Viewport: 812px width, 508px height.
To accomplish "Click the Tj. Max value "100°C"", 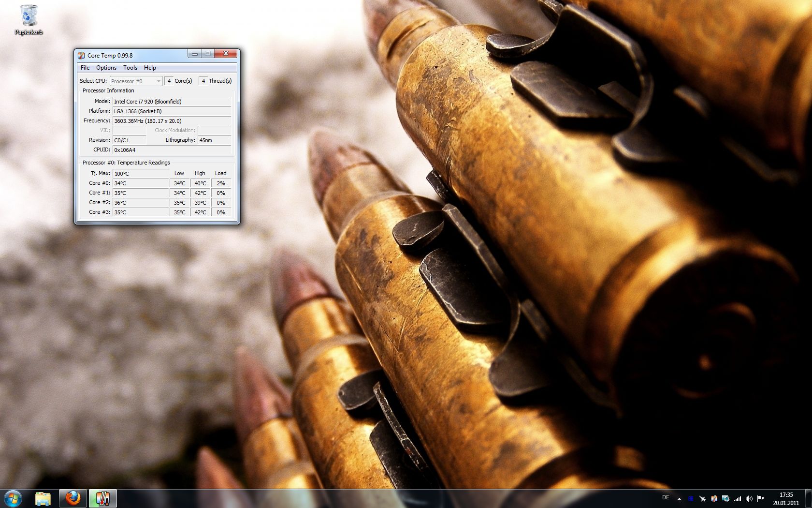I will pyautogui.click(x=141, y=174).
